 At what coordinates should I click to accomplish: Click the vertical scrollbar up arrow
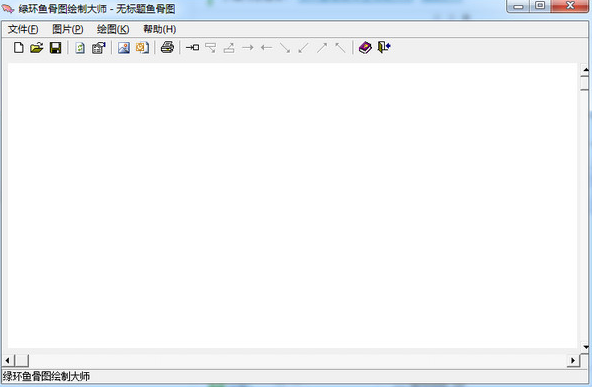click(x=585, y=69)
